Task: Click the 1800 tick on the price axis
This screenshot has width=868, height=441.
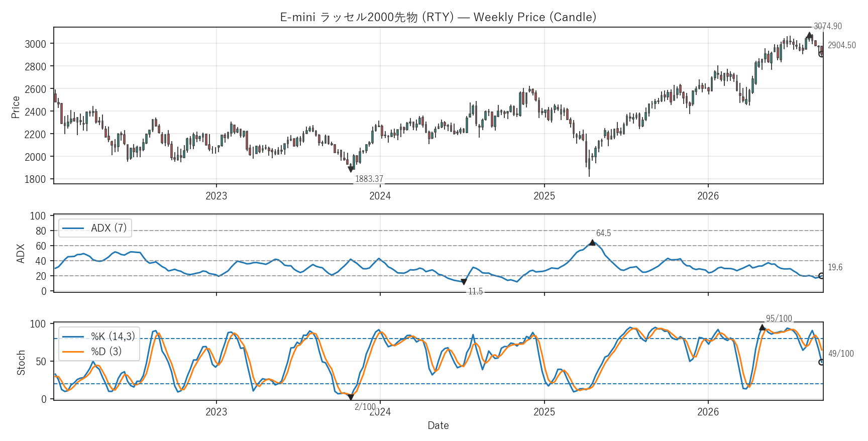Action: coord(36,179)
